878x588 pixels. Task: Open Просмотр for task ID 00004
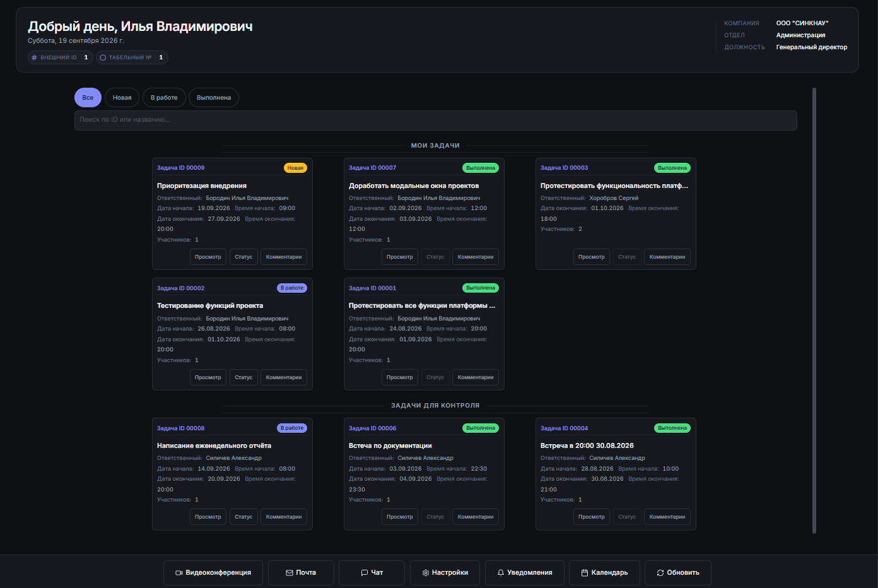pyautogui.click(x=592, y=517)
